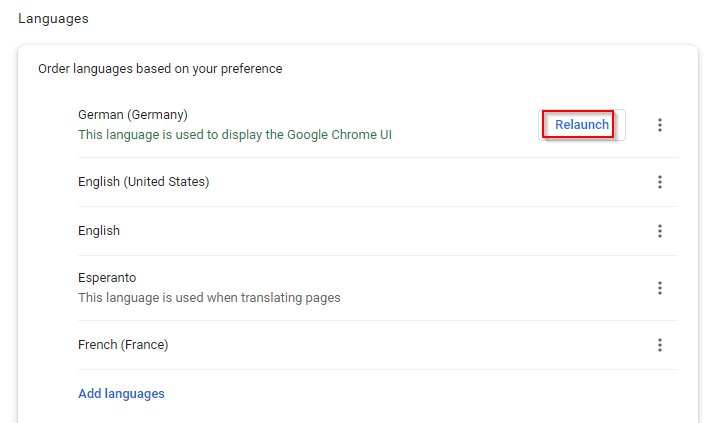The height and width of the screenshot is (423, 720).
Task: Open more actions menu for French (France)
Action: 660,345
